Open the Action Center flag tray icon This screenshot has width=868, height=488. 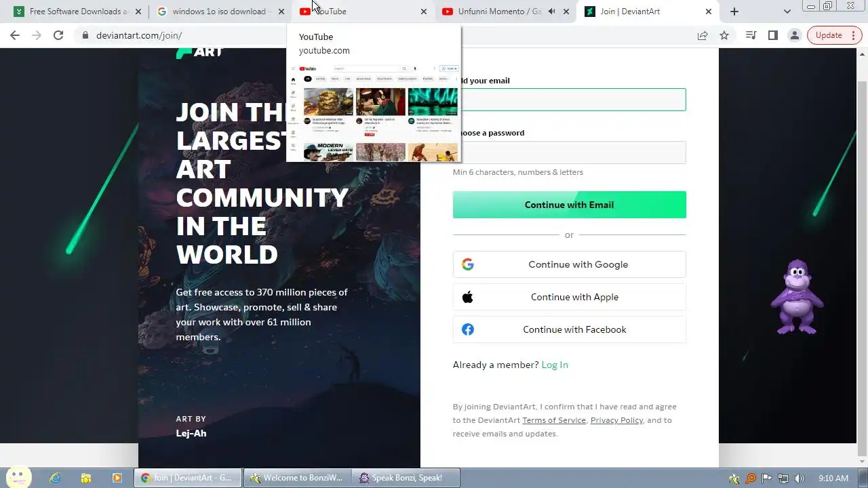[x=767, y=479]
